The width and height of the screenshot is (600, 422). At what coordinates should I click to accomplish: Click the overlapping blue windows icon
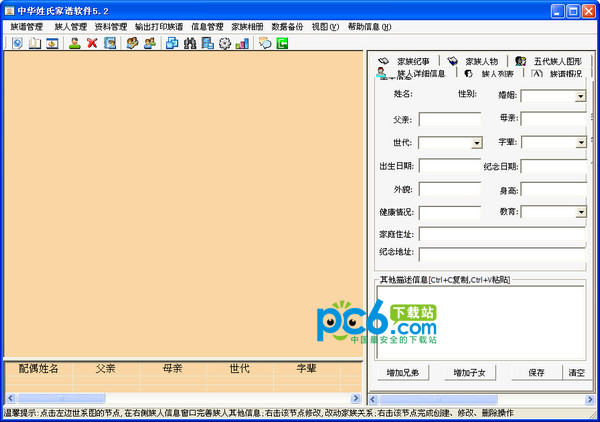pyautogui.click(x=172, y=43)
